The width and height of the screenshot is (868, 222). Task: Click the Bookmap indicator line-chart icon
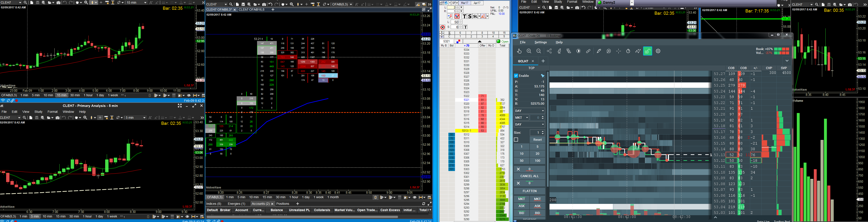[638, 51]
